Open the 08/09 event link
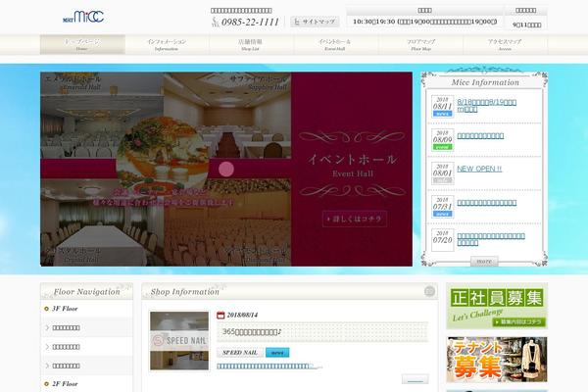 [x=480, y=136]
